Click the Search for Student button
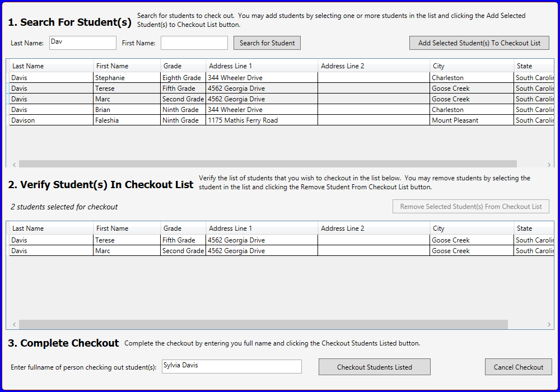Screen dimensions: 560x392 click(x=267, y=43)
